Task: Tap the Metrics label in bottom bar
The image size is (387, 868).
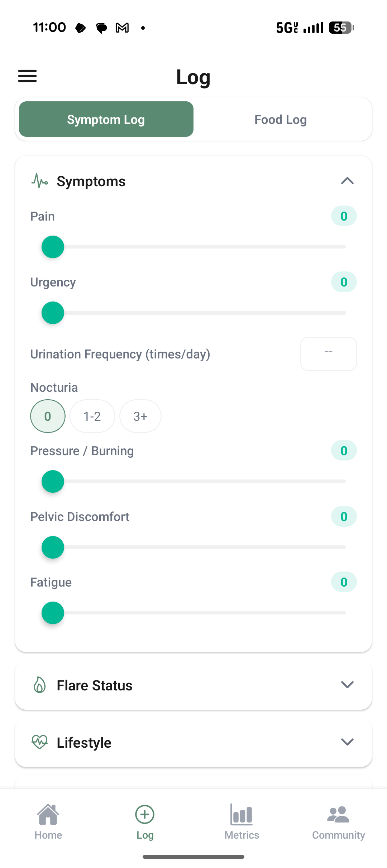Action: 242,835
